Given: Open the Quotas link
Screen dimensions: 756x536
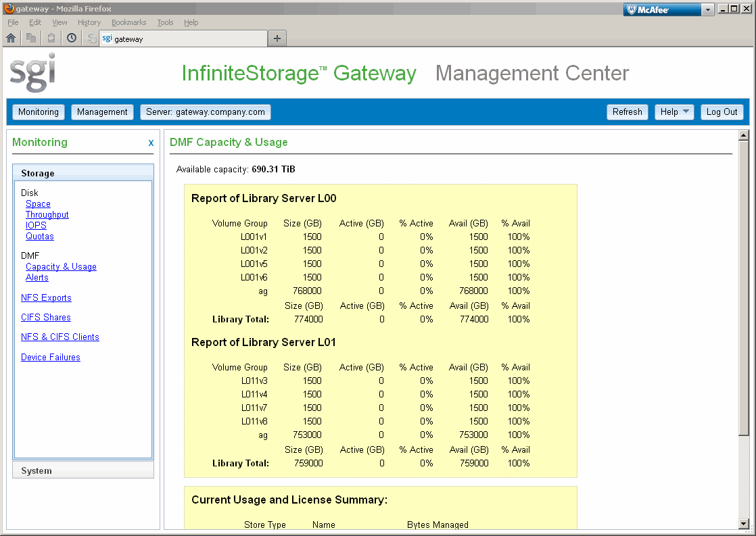Looking at the screenshot, I should [39, 236].
